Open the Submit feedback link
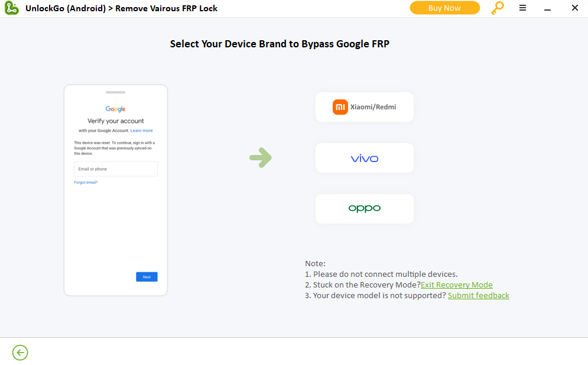The image size is (588, 365). click(x=479, y=296)
